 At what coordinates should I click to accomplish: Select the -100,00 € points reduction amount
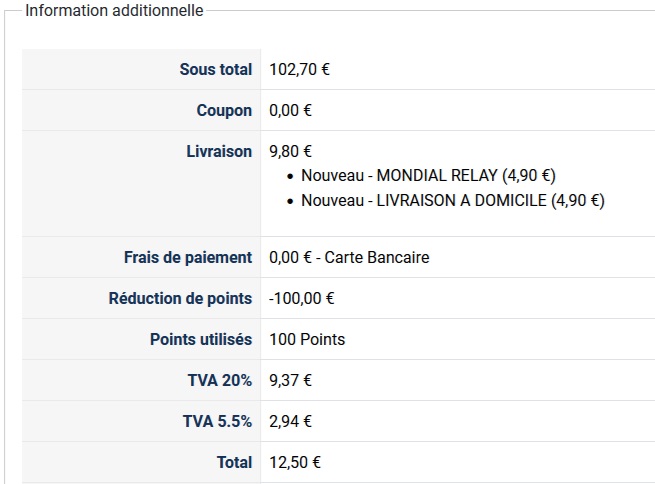(x=302, y=299)
